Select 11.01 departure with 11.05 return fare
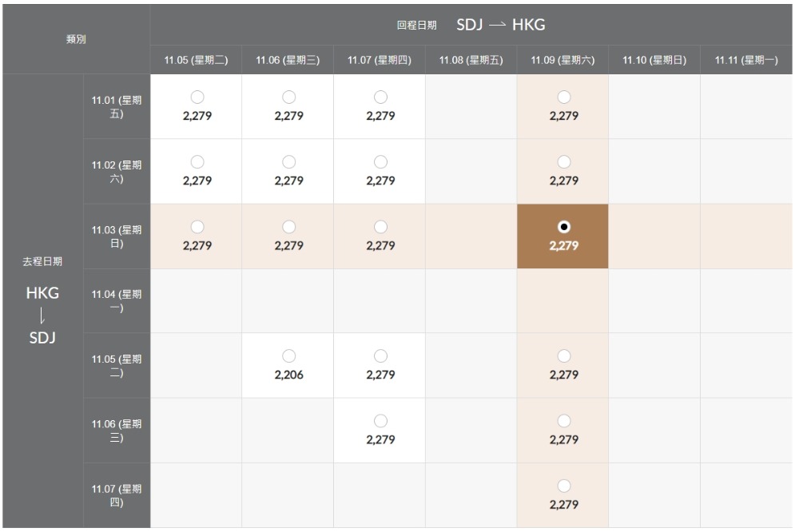Image resolution: width=799 pixels, height=532 pixels. pyautogui.click(x=197, y=97)
